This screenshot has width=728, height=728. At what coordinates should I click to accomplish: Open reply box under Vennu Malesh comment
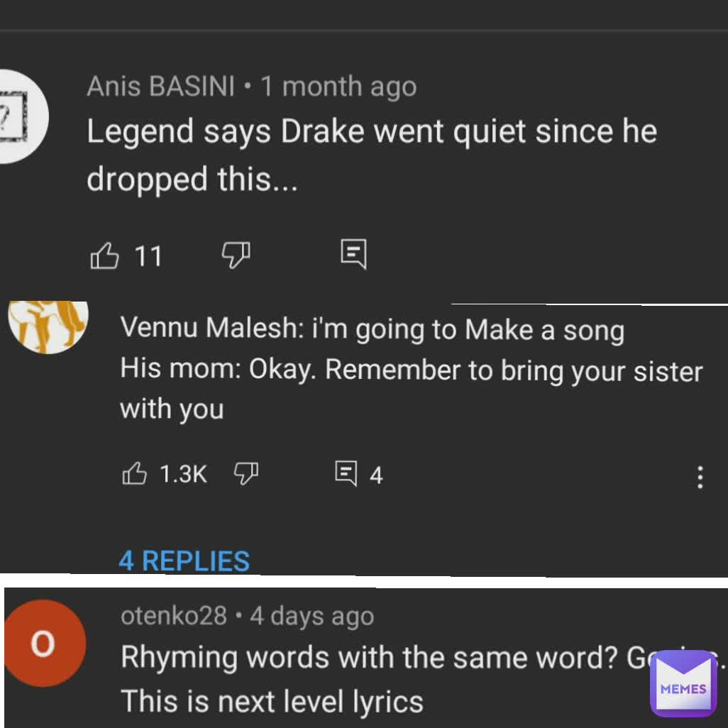click(x=346, y=475)
